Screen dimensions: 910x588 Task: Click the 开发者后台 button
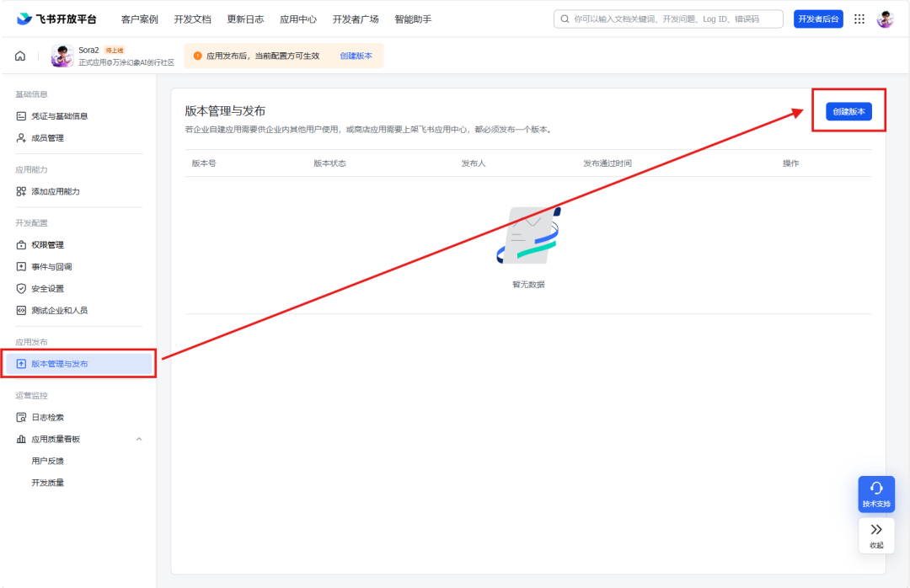click(x=818, y=19)
